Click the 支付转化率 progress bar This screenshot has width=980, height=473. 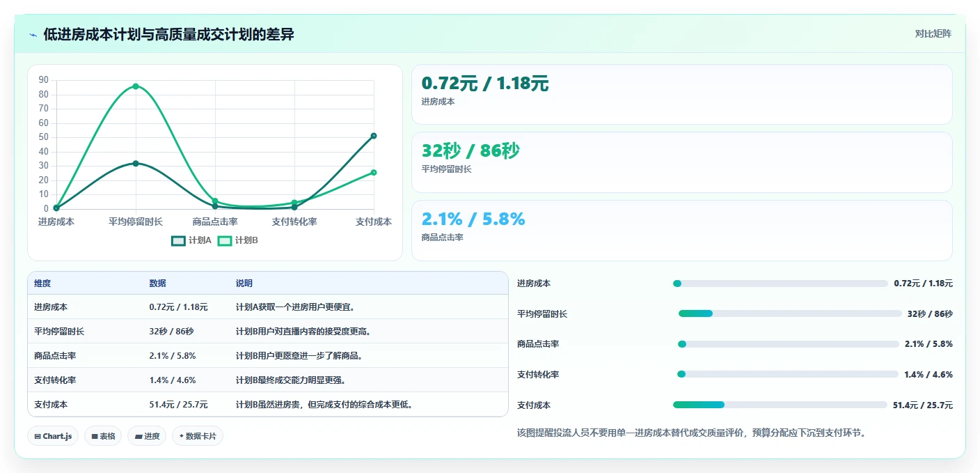pos(788,374)
